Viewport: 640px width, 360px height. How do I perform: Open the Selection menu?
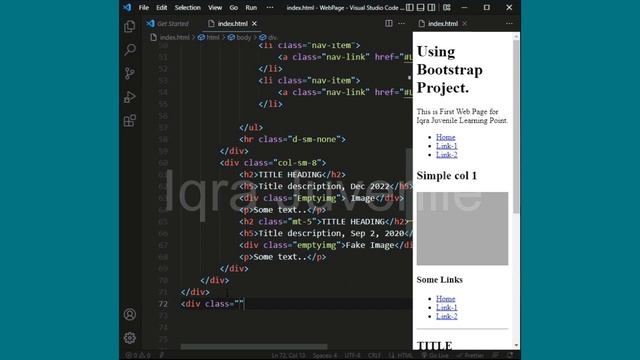point(187,7)
